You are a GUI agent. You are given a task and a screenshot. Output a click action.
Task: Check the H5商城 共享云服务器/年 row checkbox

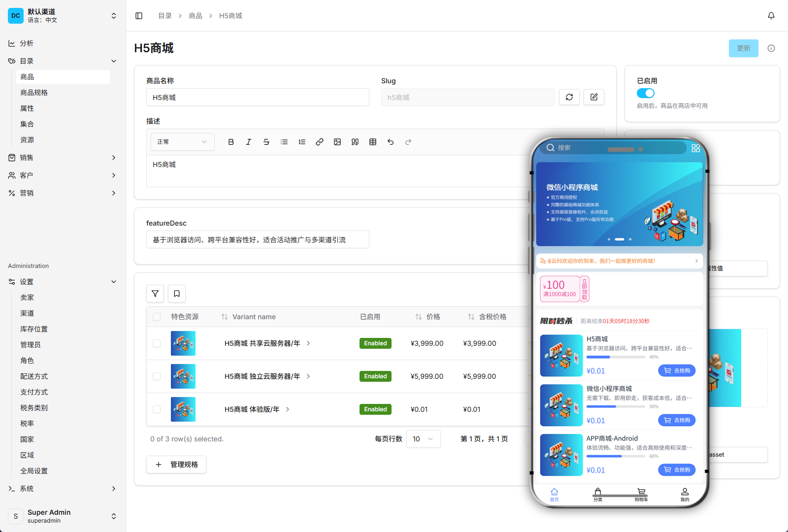point(157,343)
